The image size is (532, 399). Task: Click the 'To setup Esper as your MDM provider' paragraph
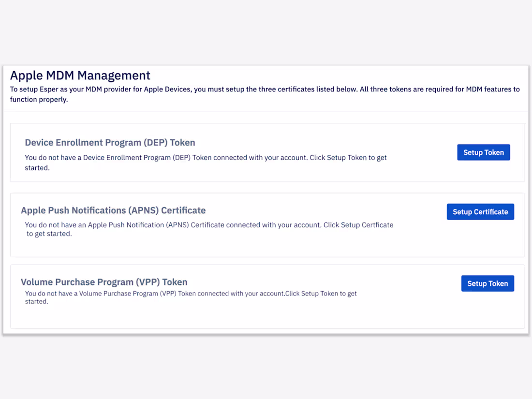(265, 94)
